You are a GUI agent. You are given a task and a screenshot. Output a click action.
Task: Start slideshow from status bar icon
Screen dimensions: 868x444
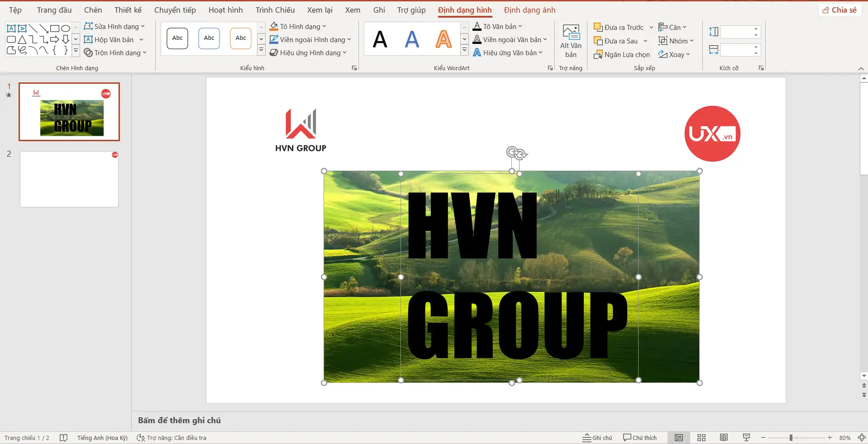point(746,438)
